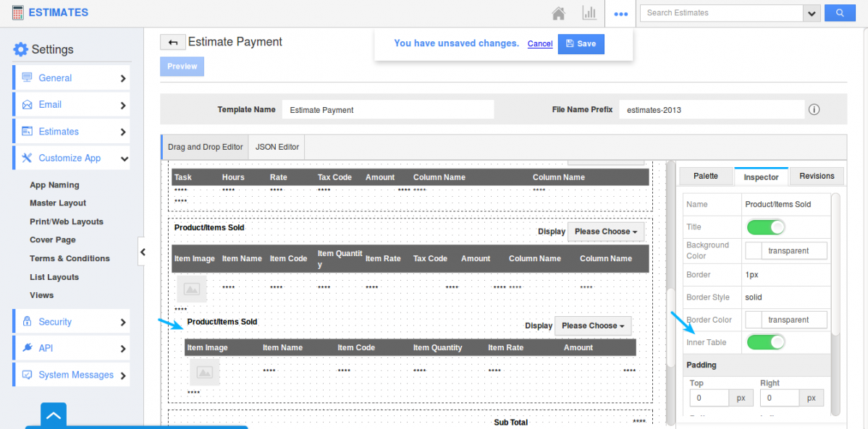Open the bar chart reports icon
Viewport: 868px width, 429px height.
coord(589,13)
